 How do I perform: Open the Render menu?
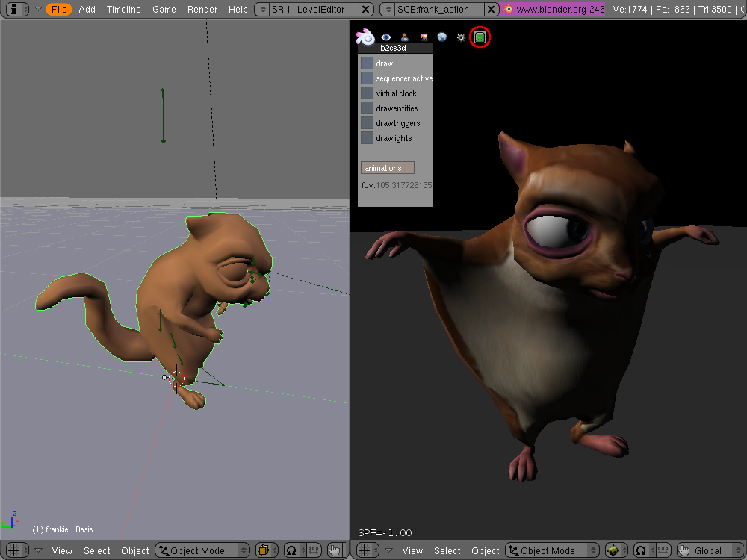coord(202,9)
